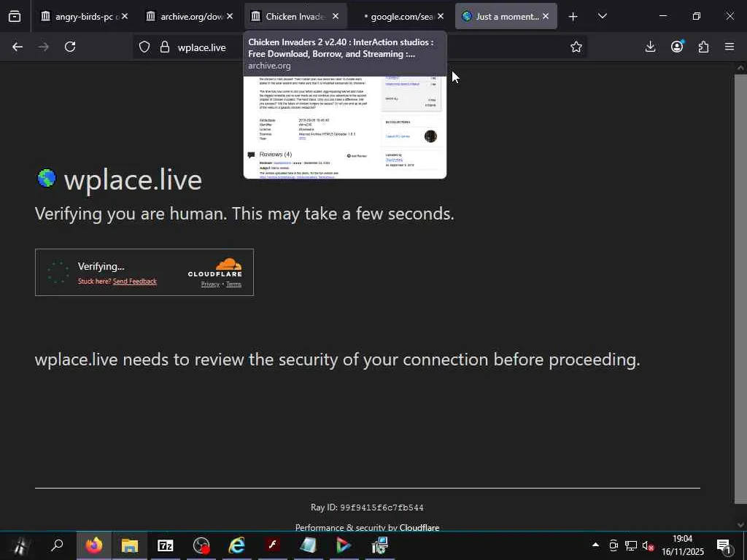Click the Ray ID value text

tap(382, 507)
